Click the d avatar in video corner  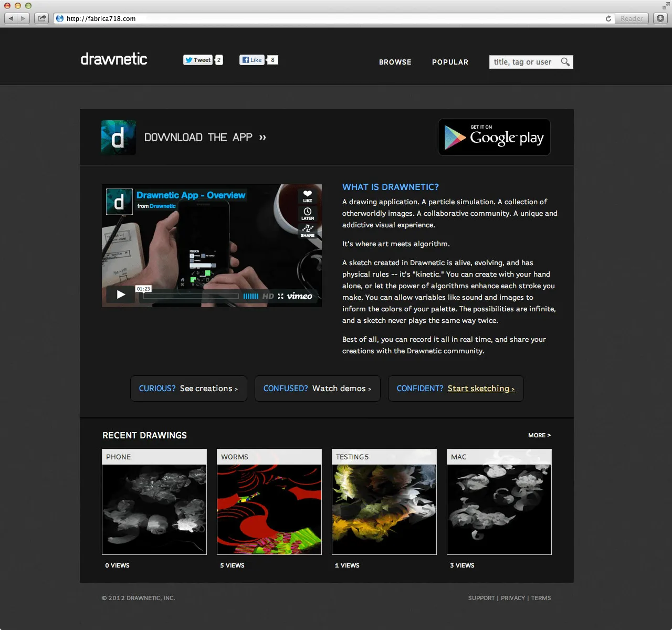click(x=119, y=202)
